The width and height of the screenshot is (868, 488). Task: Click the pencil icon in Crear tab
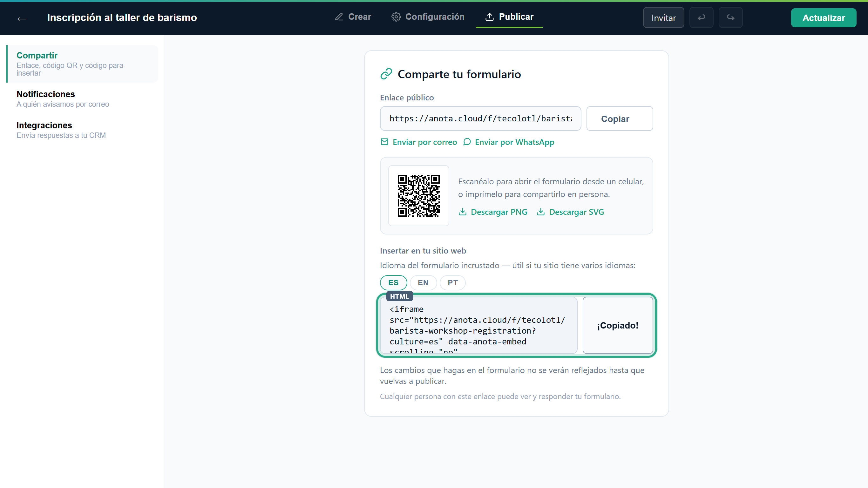(339, 17)
